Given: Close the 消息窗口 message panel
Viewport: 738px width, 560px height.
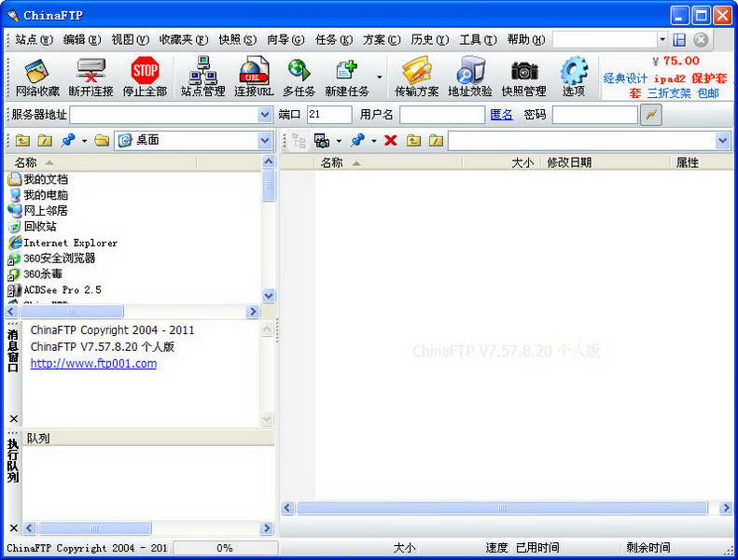Looking at the screenshot, I should click(14, 419).
